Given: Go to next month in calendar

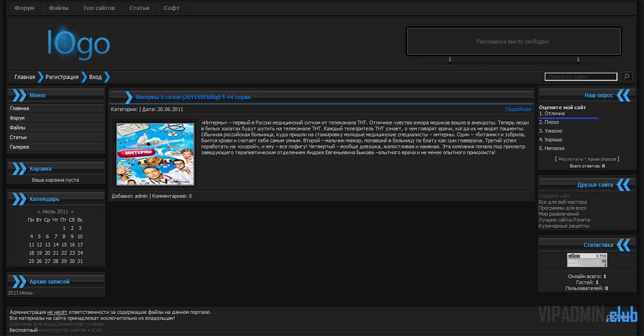Looking at the screenshot, I should pyautogui.click(x=72, y=212).
